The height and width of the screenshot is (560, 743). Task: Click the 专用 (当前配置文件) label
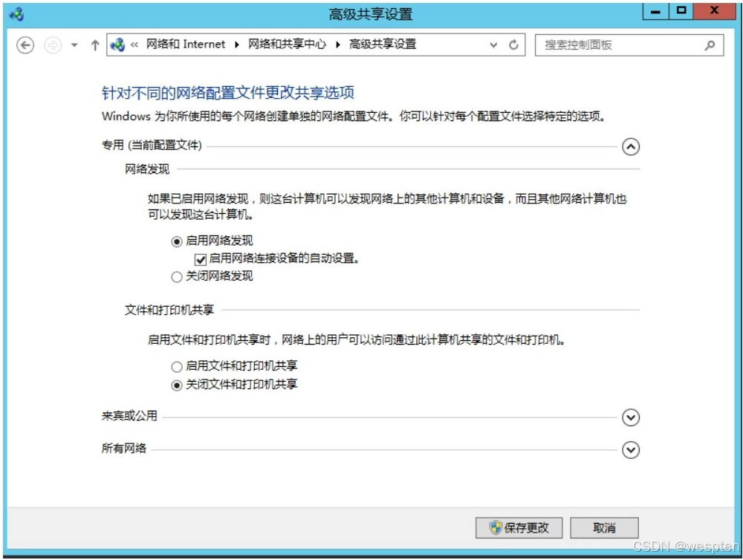(152, 145)
